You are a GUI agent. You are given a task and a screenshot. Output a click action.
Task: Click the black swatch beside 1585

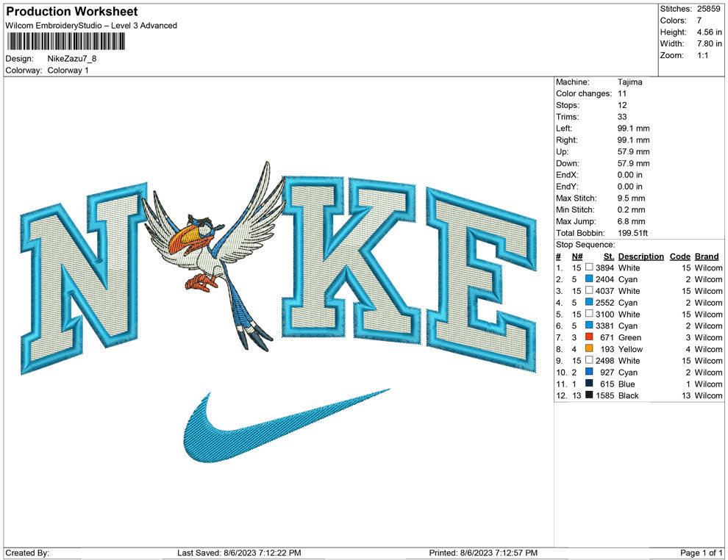click(x=589, y=395)
